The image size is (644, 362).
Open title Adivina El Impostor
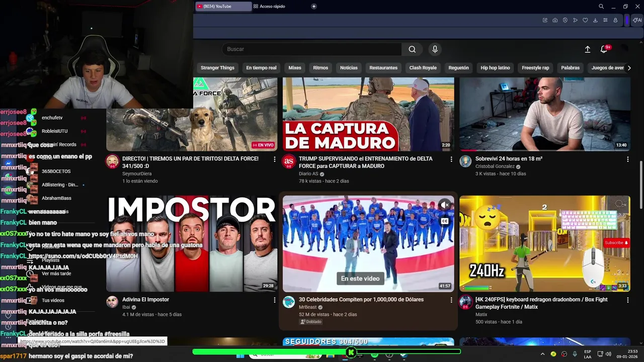coord(145,300)
